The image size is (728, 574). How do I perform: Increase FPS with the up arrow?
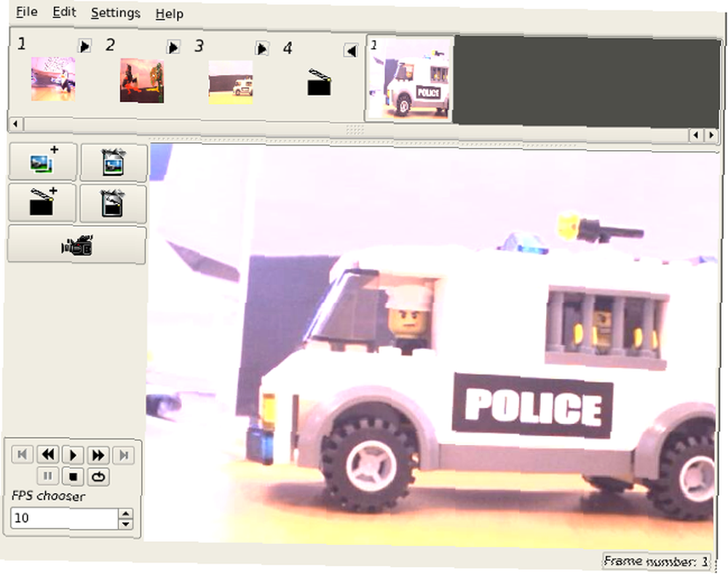coord(126,514)
